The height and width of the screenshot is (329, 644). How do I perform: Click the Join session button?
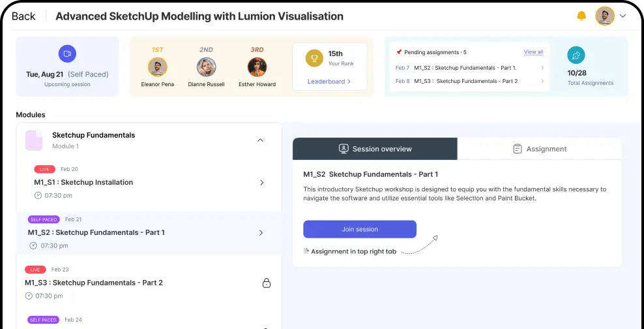point(360,229)
